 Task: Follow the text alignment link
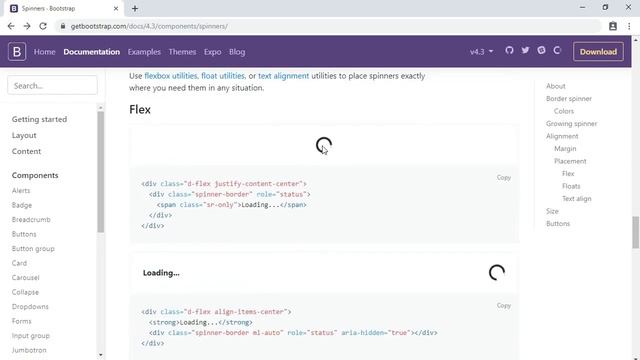tap(283, 76)
